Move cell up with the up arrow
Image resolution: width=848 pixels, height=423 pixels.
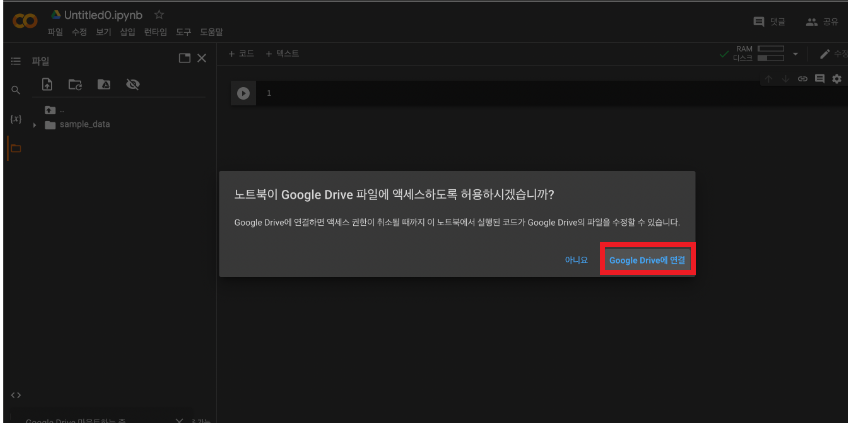tap(768, 79)
